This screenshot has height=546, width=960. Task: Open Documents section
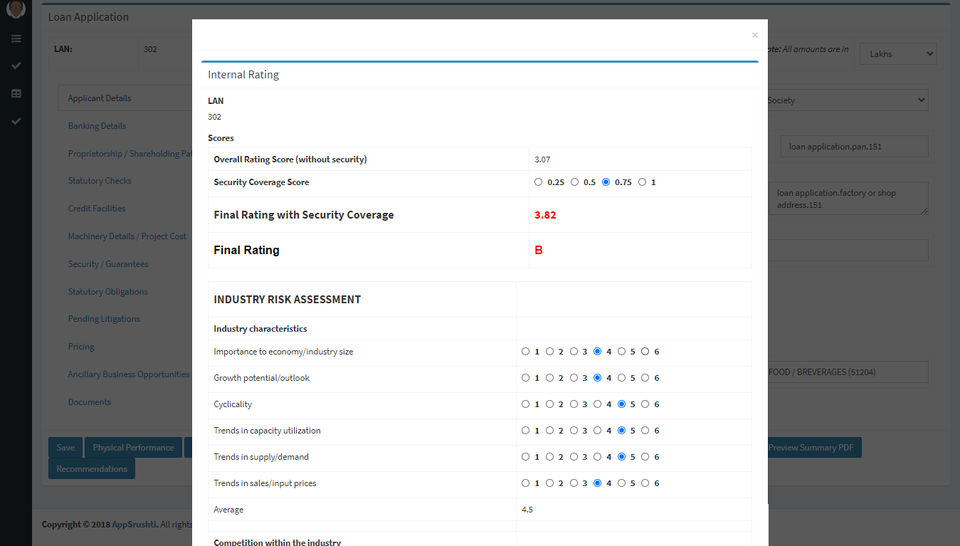[89, 402]
